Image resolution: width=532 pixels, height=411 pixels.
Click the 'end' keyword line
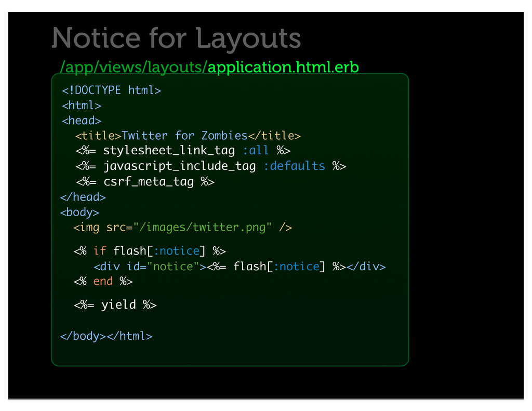click(103, 281)
